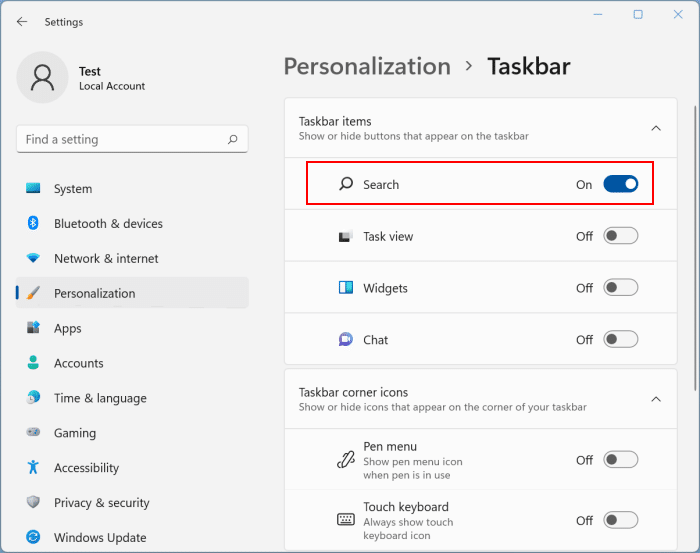Screen dimensions: 700x553
Task: Click the Accessibility figure icon
Action: pyautogui.click(x=33, y=467)
